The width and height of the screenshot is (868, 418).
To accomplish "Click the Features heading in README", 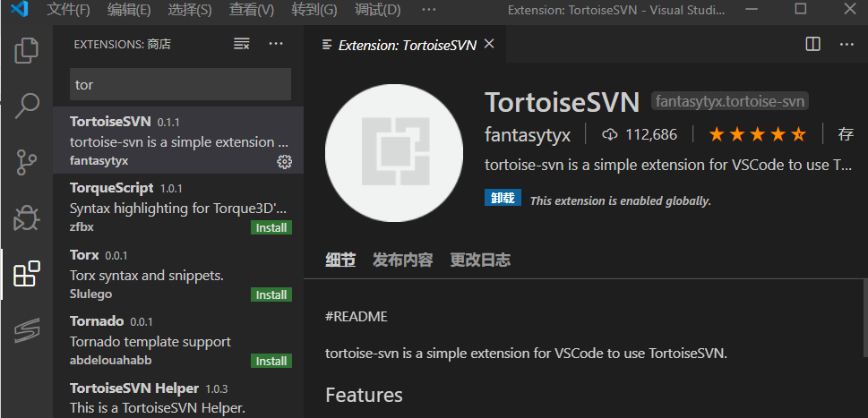I will tap(364, 395).
